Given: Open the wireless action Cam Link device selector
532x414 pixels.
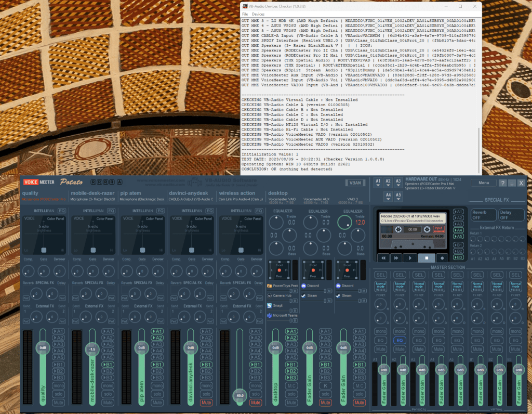Looking at the screenshot, I should click(241, 199).
